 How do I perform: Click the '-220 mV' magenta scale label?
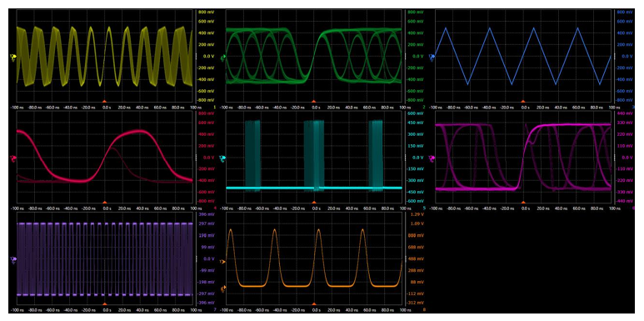point(623,181)
